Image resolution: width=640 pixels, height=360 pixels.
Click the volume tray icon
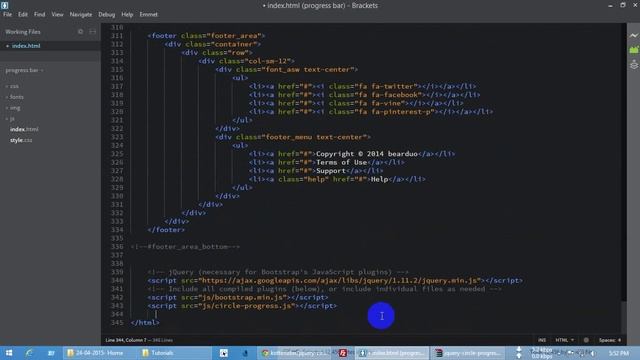593,353
